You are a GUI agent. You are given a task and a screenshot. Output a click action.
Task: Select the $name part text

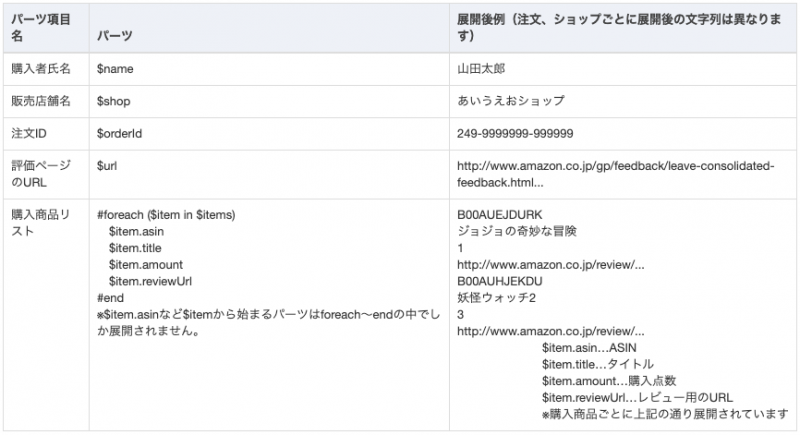(115, 69)
